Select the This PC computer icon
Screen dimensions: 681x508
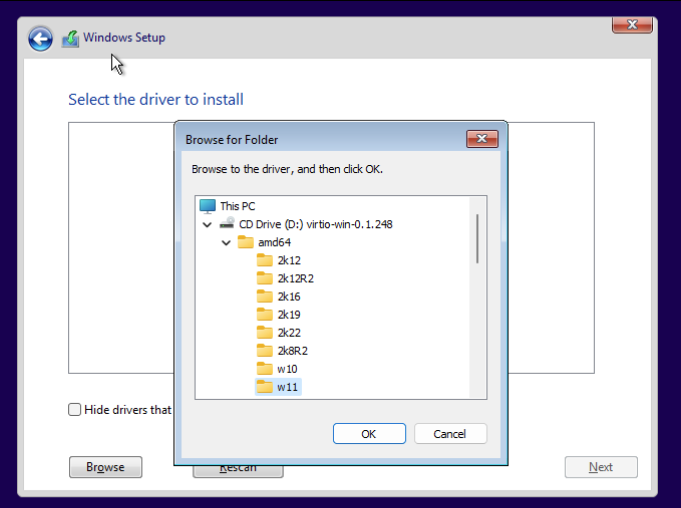pyautogui.click(x=207, y=206)
